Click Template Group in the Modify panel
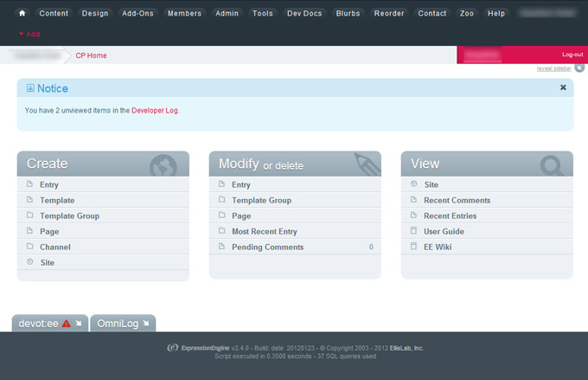 (261, 201)
